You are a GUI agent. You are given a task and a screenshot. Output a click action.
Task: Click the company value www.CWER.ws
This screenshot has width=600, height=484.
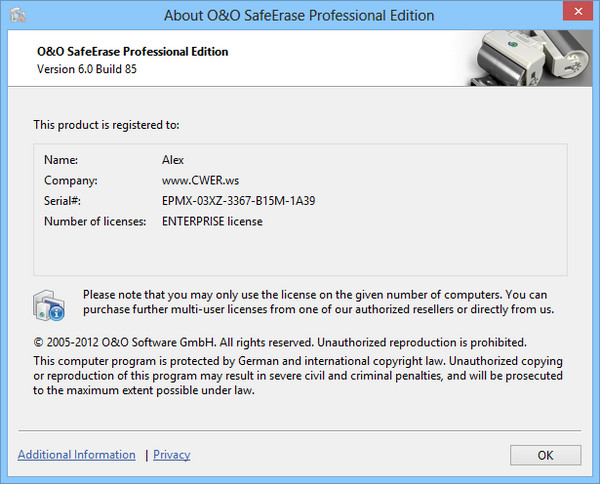[x=200, y=180]
